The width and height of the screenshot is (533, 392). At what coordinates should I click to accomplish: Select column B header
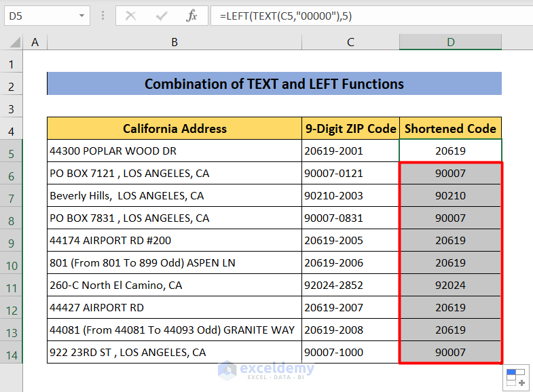tap(174, 42)
